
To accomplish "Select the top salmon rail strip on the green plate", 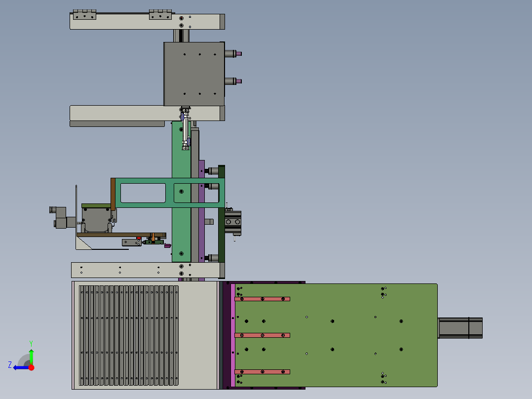I will pos(262,299).
